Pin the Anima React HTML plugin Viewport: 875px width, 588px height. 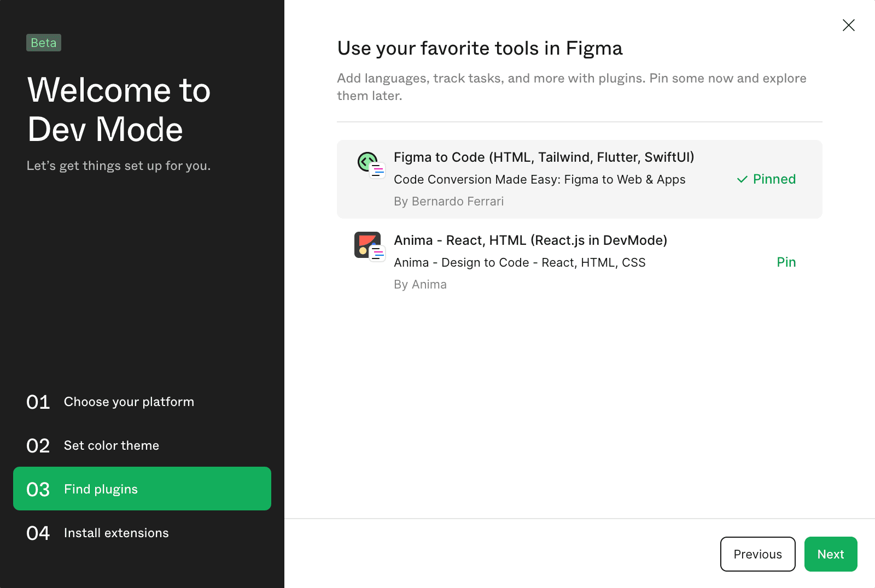[786, 262]
